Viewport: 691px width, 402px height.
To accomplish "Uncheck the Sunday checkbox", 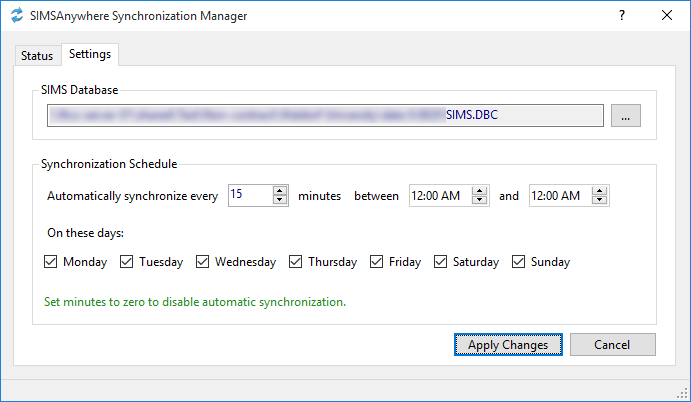I will tap(518, 262).
